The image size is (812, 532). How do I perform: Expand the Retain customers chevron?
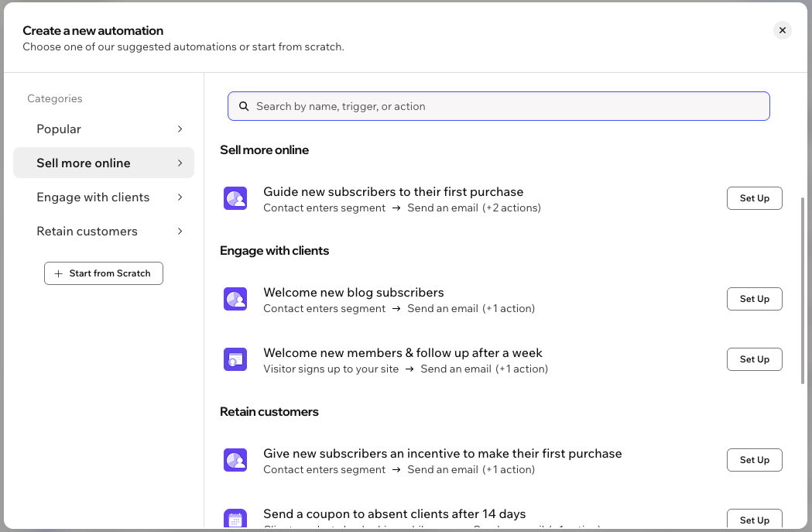click(180, 232)
